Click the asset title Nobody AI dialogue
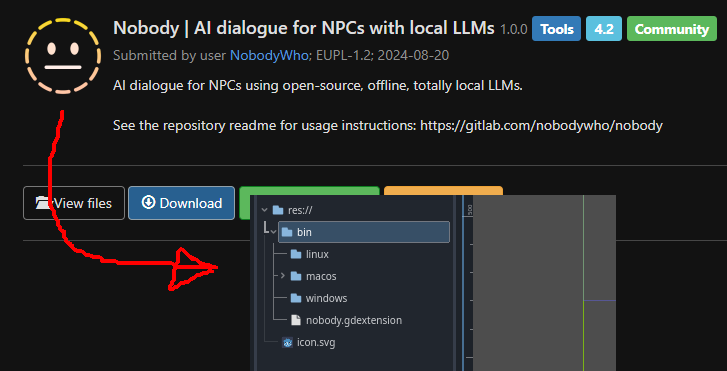This screenshot has width=727, height=371. pyautogui.click(x=304, y=28)
